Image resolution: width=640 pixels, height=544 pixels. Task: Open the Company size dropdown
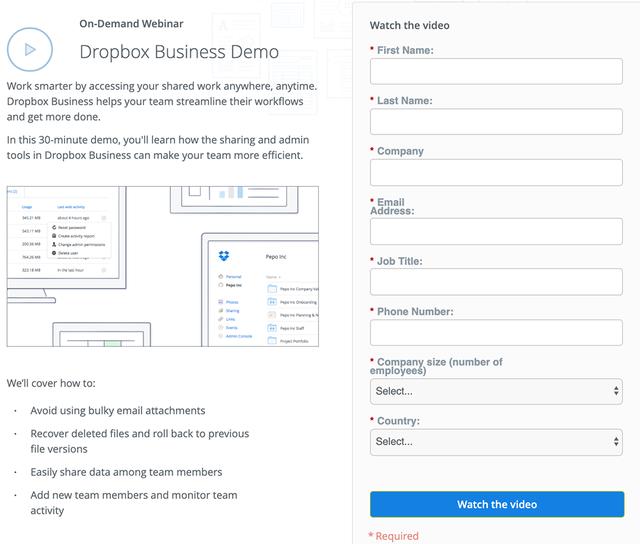496,391
